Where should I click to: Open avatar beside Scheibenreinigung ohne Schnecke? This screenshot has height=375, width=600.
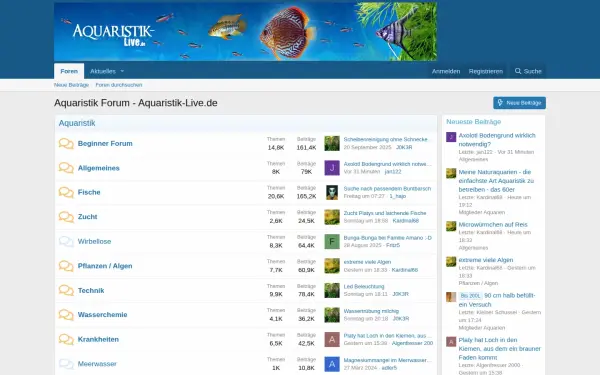(332, 143)
